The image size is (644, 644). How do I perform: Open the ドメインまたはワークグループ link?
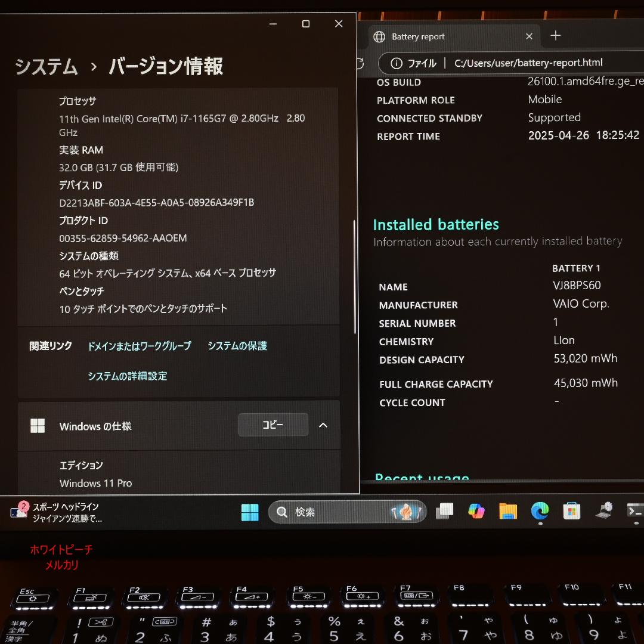point(140,346)
